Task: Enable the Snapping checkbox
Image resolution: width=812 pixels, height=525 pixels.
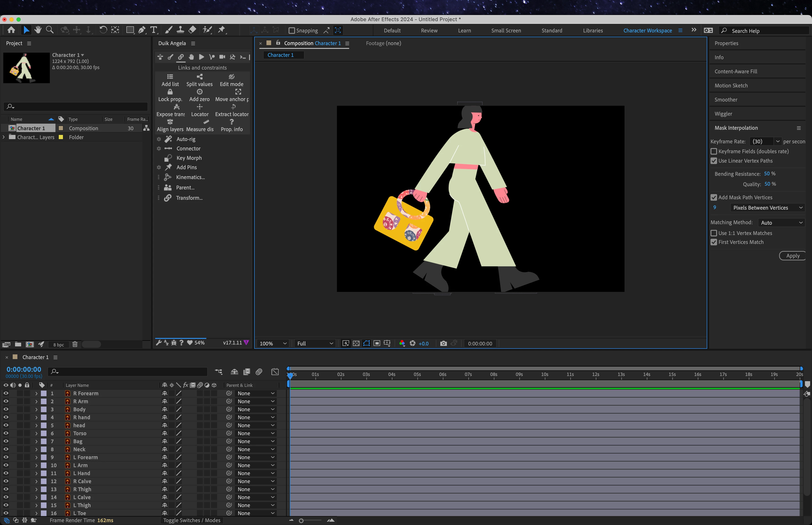Action: pyautogui.click(x=292, y=31)
